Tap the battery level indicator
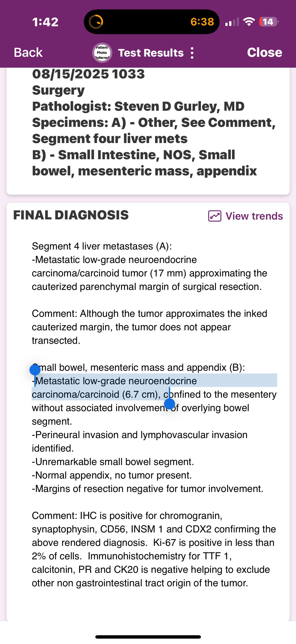This screenshot has width=296, height=644. click(269, 22)
